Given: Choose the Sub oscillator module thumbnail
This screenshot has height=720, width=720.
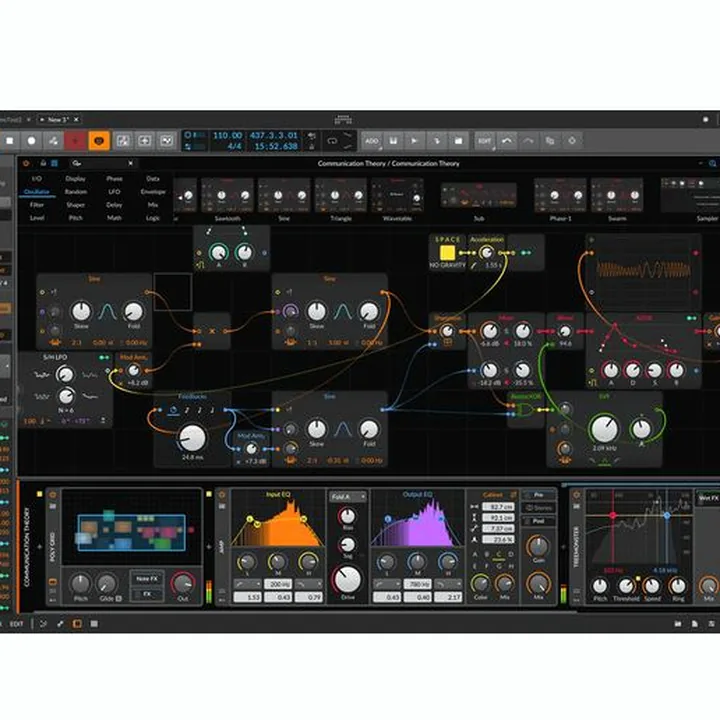Looking at the screenshot, I should (x=479, y=196).
